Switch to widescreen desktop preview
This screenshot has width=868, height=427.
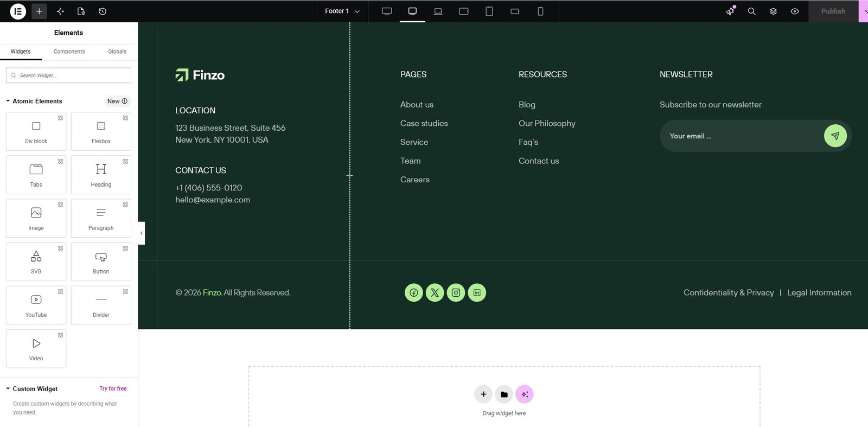click(387, 11)
